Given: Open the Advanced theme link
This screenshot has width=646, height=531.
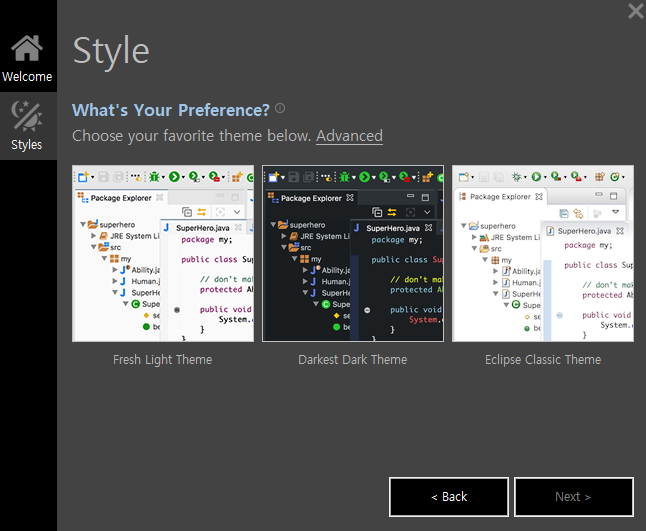Looking at the screenshot, I should click(x=349, y=136).
